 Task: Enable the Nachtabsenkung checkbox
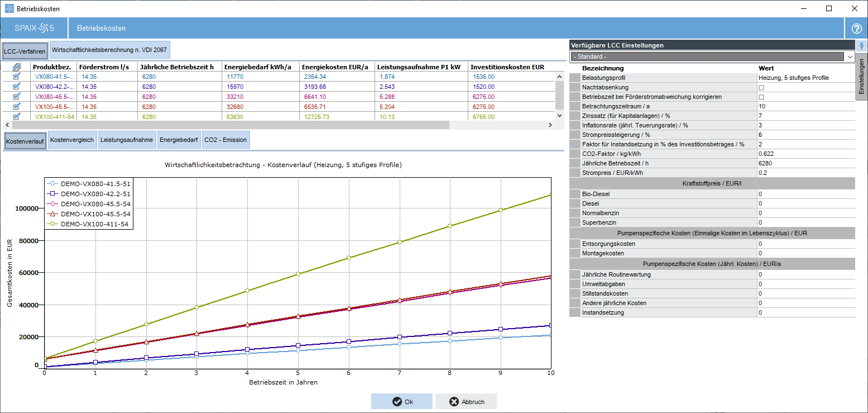pos(761,88)
